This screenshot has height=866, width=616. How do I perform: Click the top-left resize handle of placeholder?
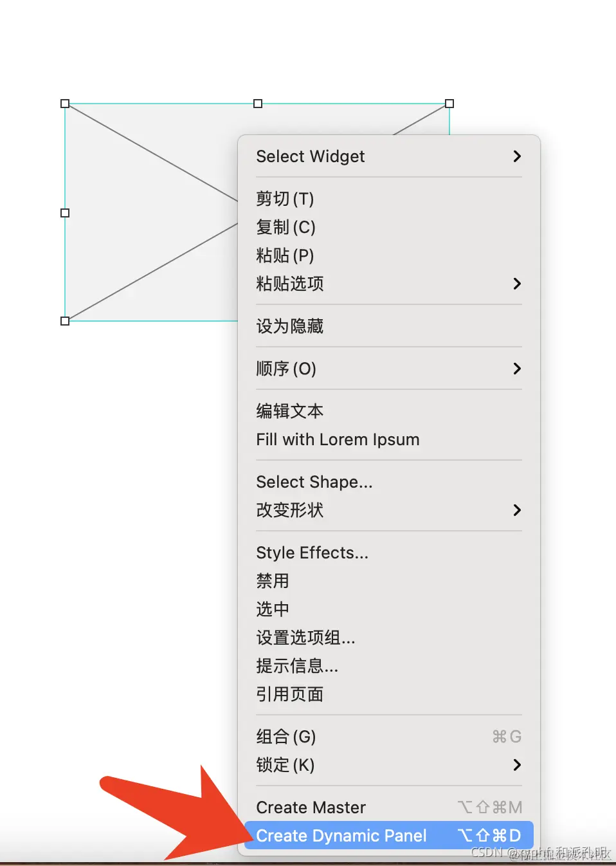(65, 104)
